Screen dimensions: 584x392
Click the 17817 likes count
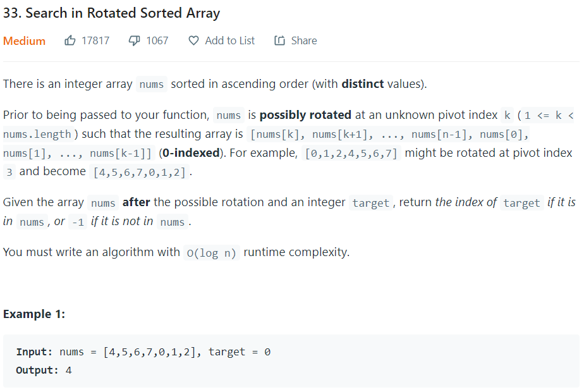pyautogui.click(x=95, y=40)
